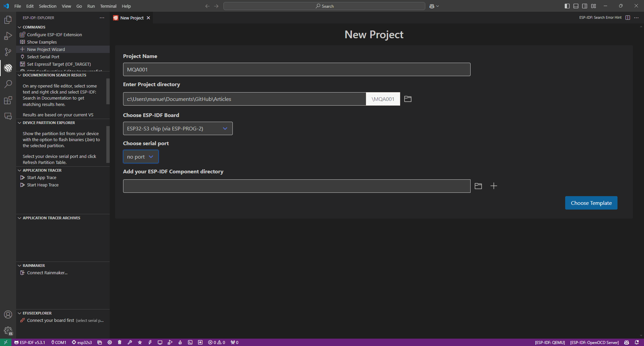Open the Accounts menu icon
Image resolution: width=644 pixels, height=346 pixels.
pyautogui.click(x=8, y=314)
